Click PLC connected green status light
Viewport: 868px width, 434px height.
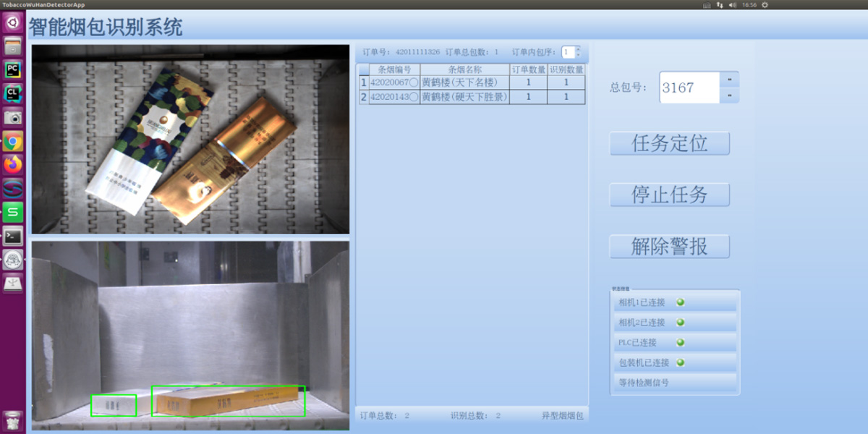(x=680, y=343)
